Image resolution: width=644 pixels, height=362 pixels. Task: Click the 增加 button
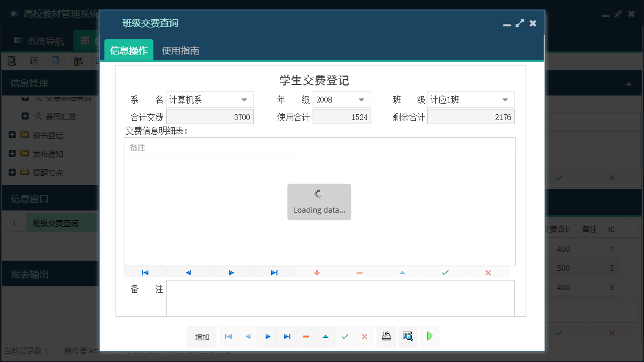[202, 336]
